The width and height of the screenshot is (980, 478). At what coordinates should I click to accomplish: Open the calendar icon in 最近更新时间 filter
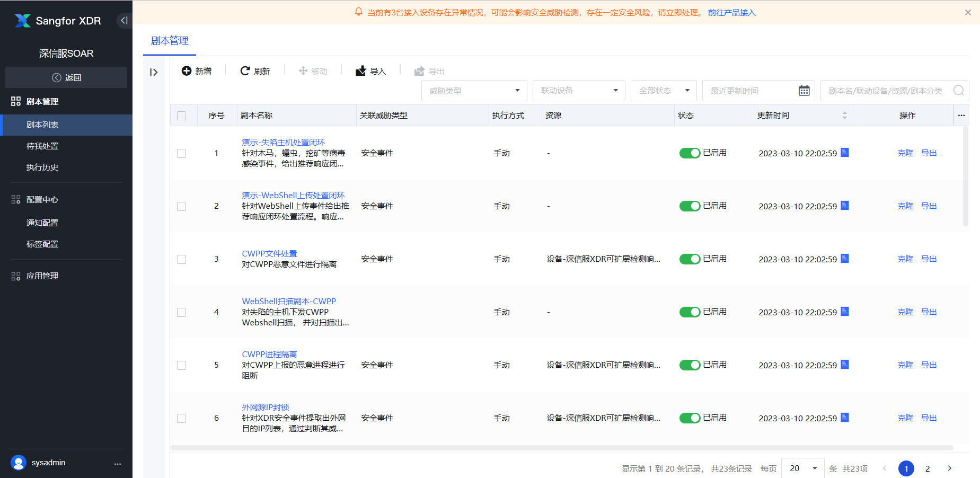[805, 91]
